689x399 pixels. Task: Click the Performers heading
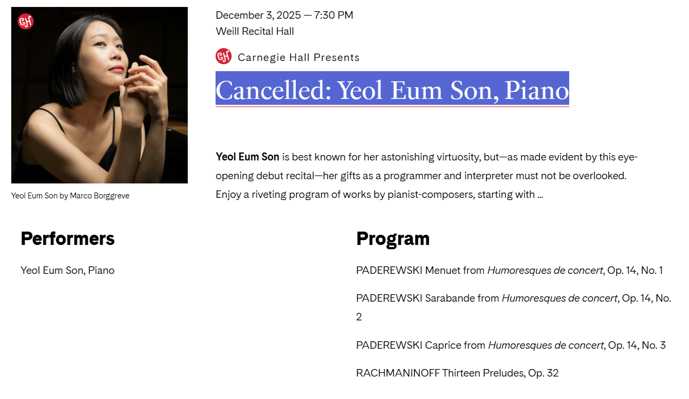point(68,239)
